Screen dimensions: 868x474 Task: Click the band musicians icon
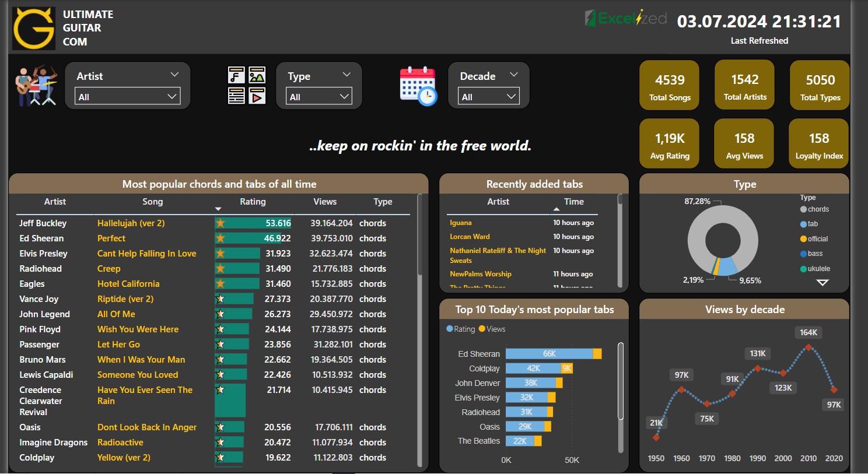36,85
